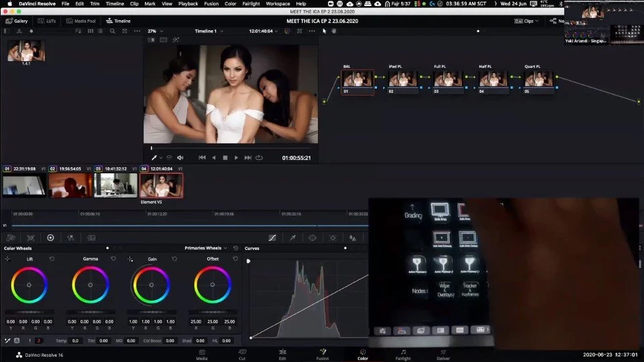Open the Primaries Wheels mode dropdown

pos(206,248)
